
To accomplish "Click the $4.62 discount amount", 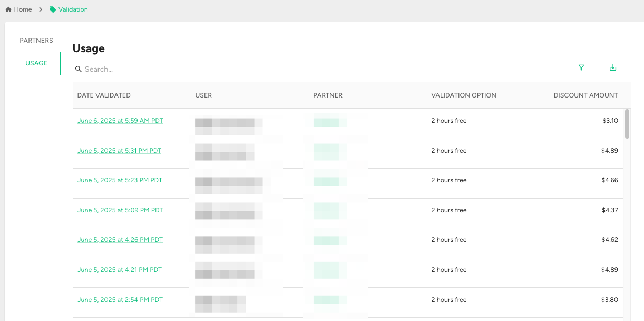I will (610, 240).
